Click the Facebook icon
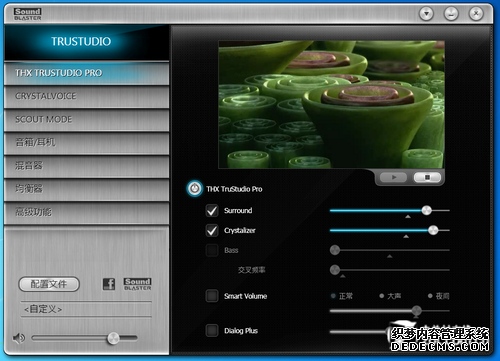The width and height of the screenshot is (500, 361). (x=109, y=284)
